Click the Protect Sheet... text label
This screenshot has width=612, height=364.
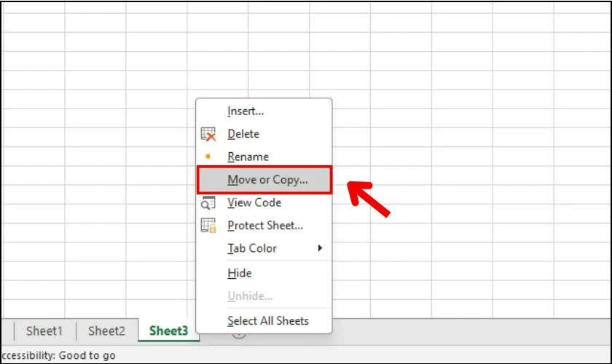pyautogui.click(x=265, y=226)
